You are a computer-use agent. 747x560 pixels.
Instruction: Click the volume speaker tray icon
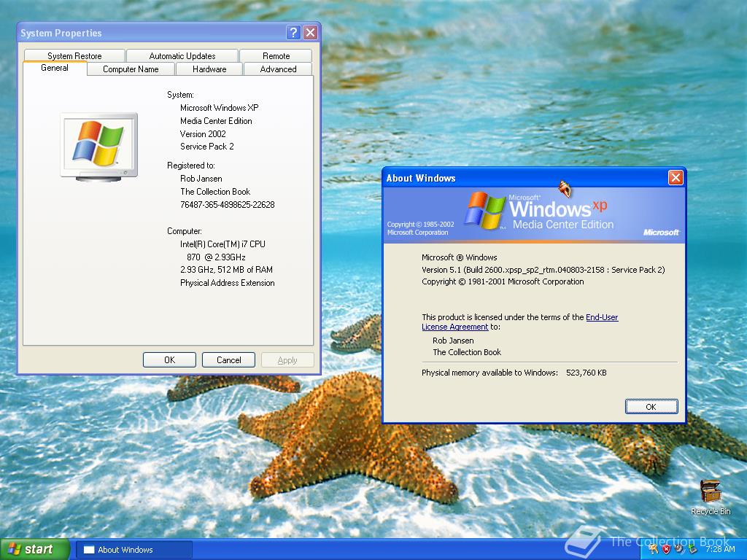point(680,548)
